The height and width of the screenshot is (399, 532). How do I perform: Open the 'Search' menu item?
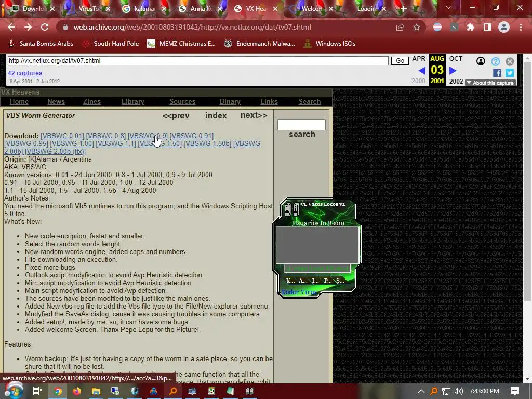click(310, 101)
